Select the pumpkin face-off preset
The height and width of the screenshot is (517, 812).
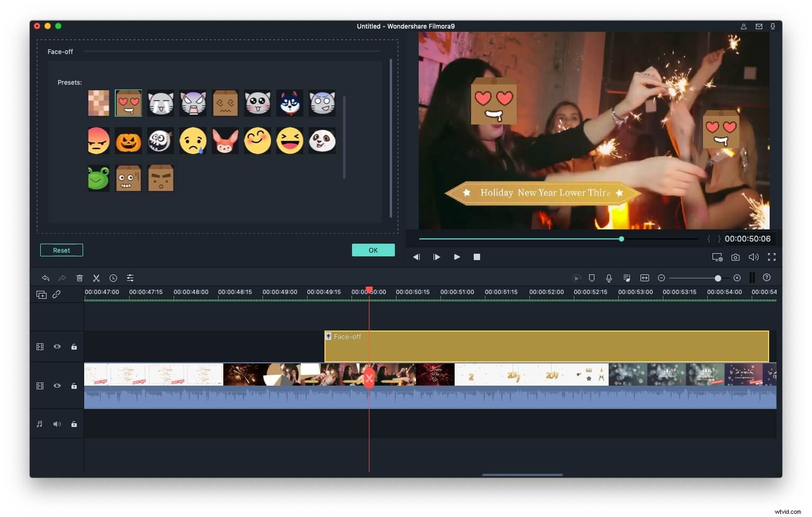[129, 141]
